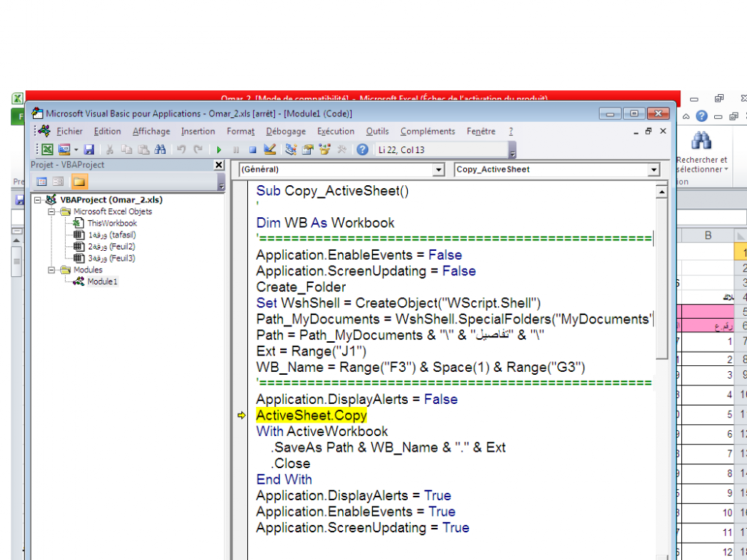Image resolution: width=747 pixels, height=560 pixels.
Task: Select Module1 in the project tree
Action: coord(102,281)
